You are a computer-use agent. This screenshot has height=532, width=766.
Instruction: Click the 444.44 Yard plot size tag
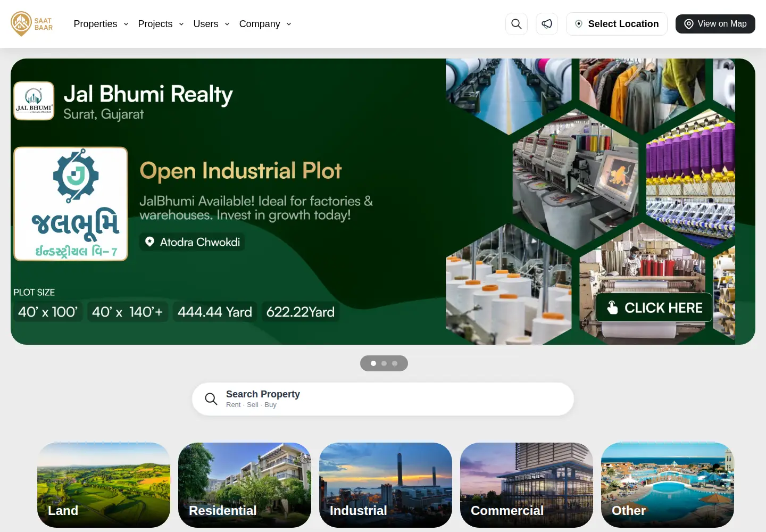coord(215,312)
